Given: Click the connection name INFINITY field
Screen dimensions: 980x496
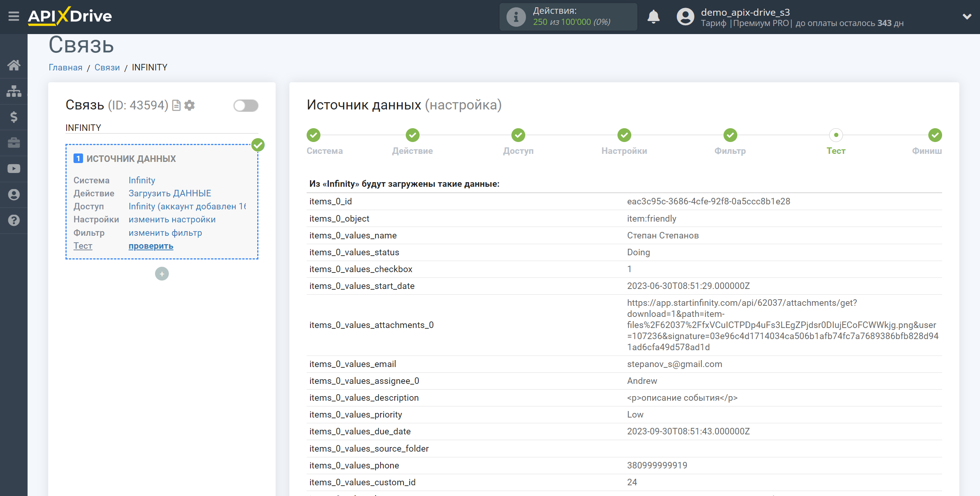Looking at the screenshot, I should click(162, 128).
